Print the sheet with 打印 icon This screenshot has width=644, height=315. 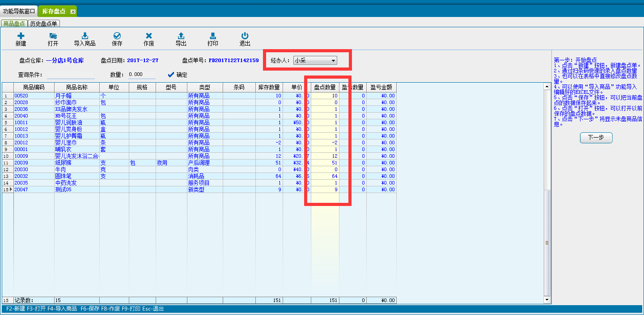tap(213, 36)
